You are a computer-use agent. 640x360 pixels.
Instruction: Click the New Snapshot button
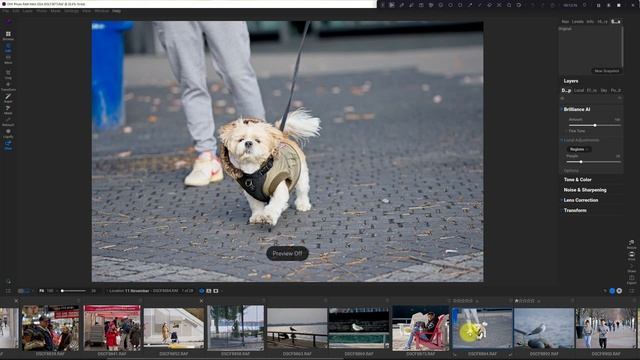[607, 71]
